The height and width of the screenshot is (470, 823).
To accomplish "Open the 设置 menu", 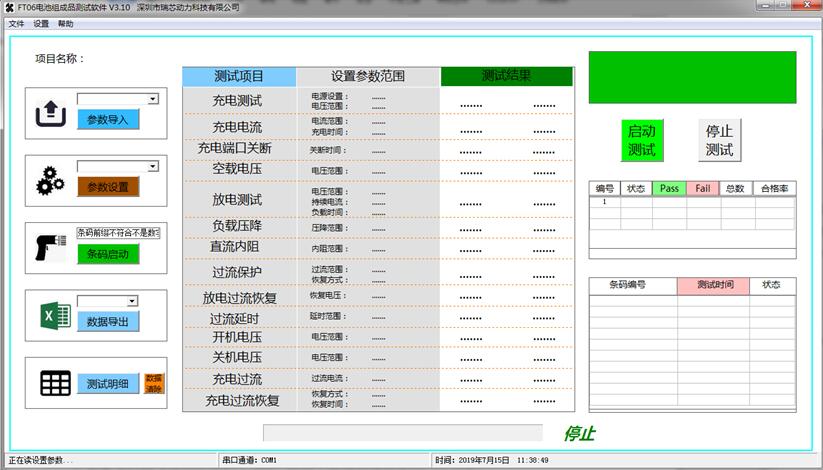I will 41,24.
